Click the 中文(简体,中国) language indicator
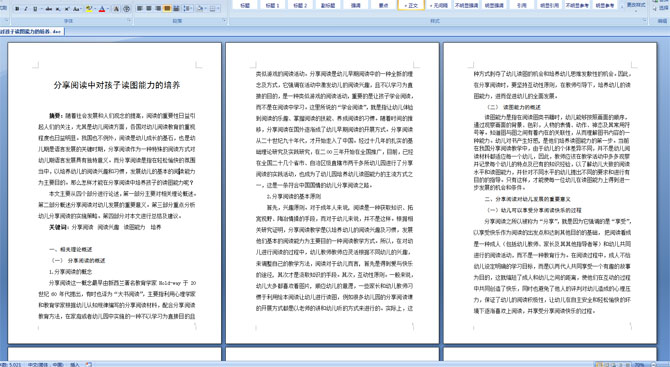Viewport: 670px width, 367px height. pos(46,364)
